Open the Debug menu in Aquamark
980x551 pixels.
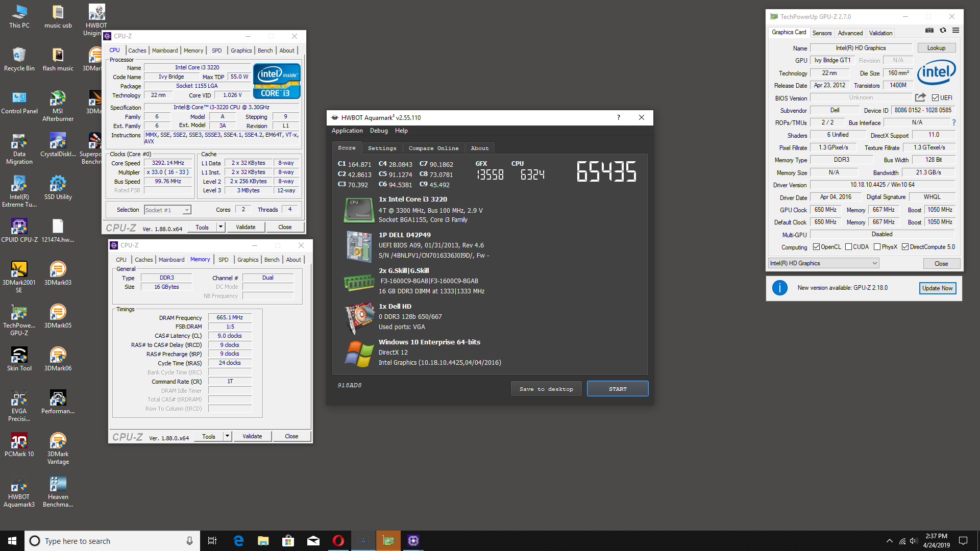[379, 131]
